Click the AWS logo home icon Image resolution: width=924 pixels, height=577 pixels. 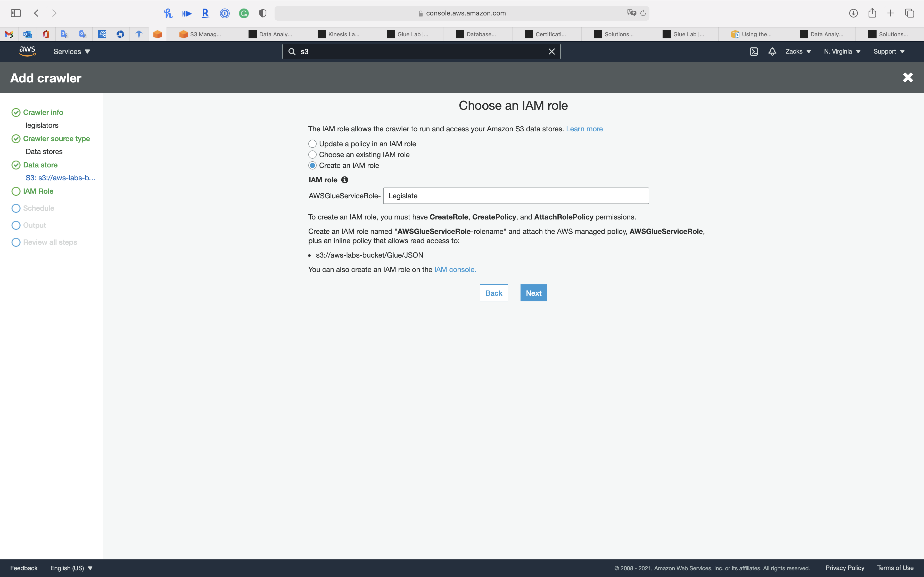point(27,51)
